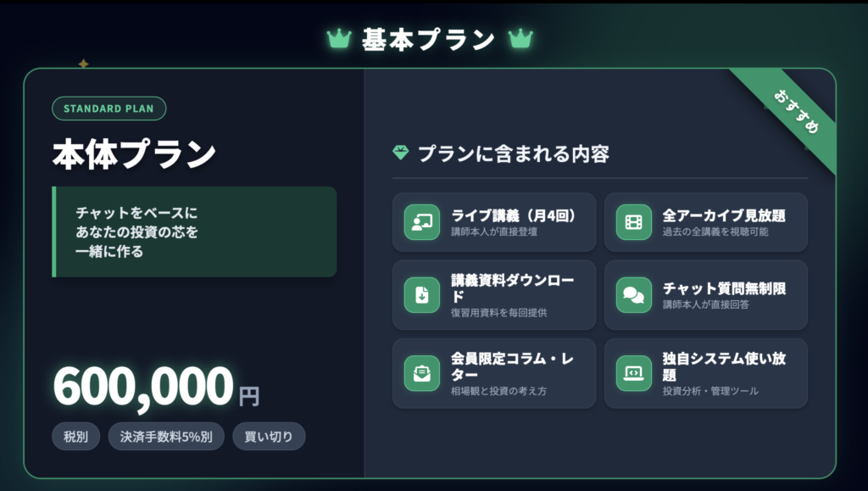Viewport: 868px width, 491px height.
Task: Click the green tagline box about チャット
Action: pyautogui.click(x=195, y=232)
